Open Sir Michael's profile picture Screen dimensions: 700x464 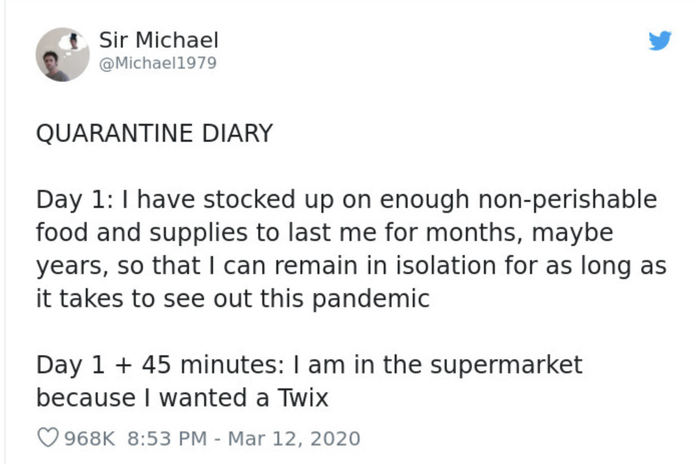[63, 54]
